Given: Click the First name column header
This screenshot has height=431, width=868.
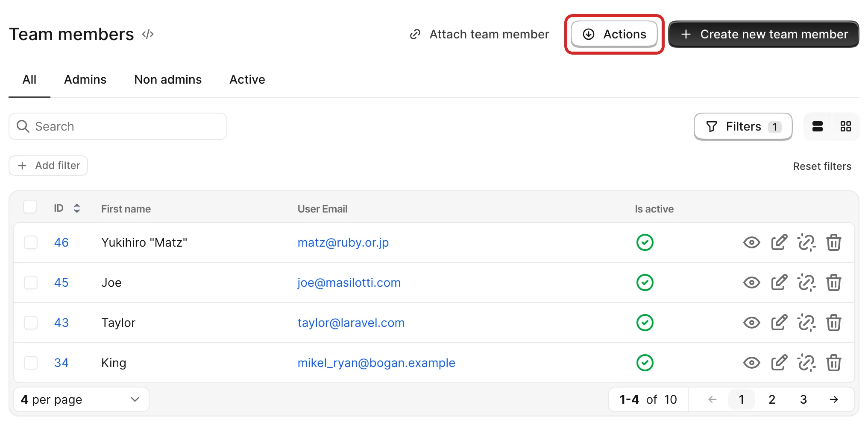Looking at the screenshot, I should click(126, 209).
